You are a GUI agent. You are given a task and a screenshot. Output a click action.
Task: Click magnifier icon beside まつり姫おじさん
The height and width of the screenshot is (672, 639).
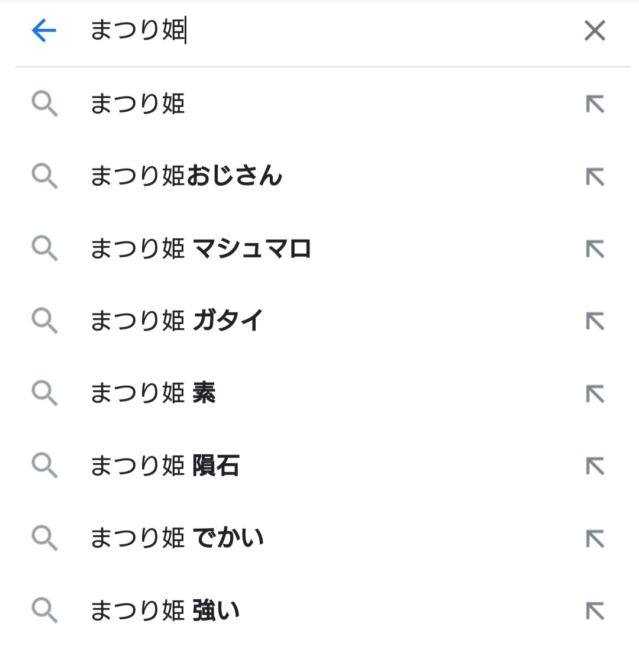pos(44,176)
